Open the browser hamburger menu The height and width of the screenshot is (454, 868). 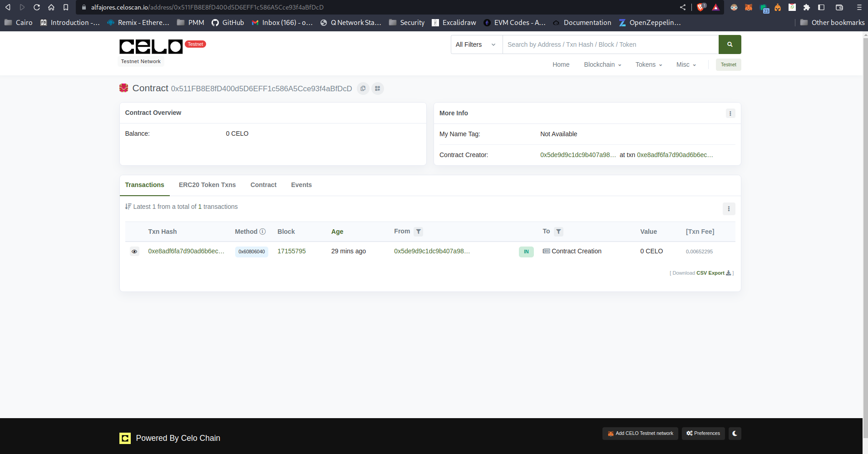click(859, 7)
